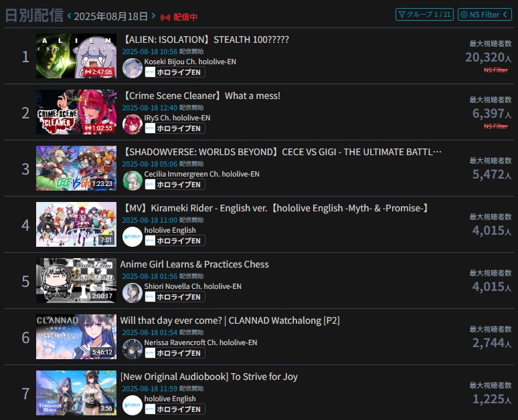Screen dimensions: 518x420
Task: Click Cecilia Immergreen Ch. hololive-EN name
Action: click(201, 174)
